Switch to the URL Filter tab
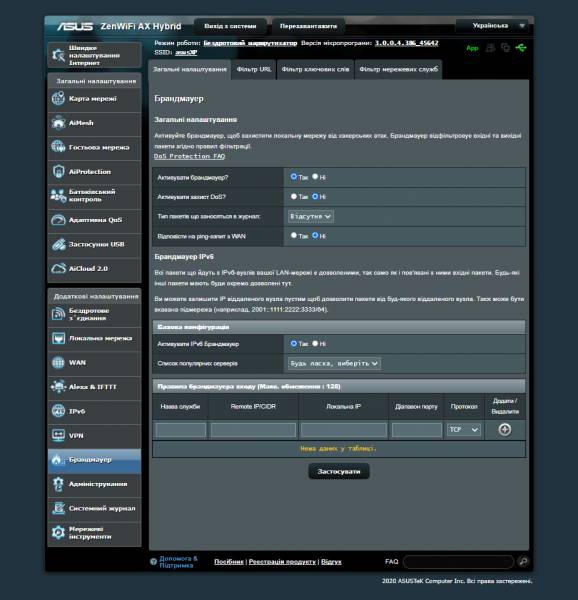 pyautogui.click(x=254, y=70)
